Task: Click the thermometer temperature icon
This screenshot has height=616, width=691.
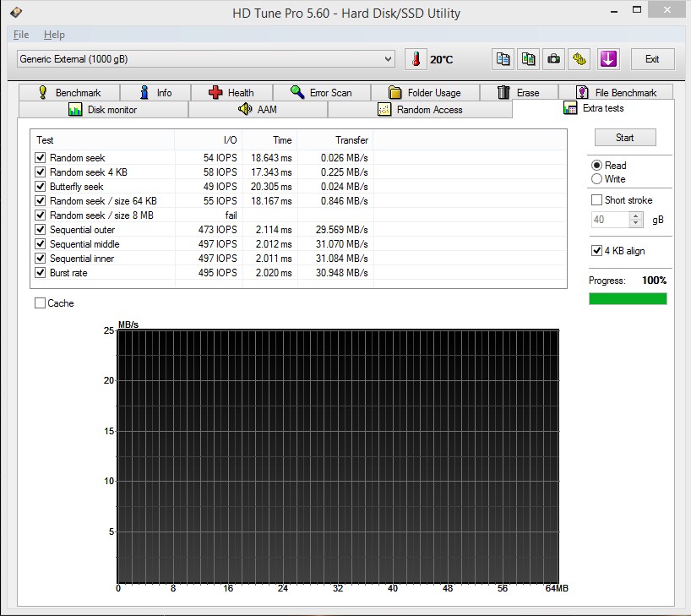Action: coord(416,59)
